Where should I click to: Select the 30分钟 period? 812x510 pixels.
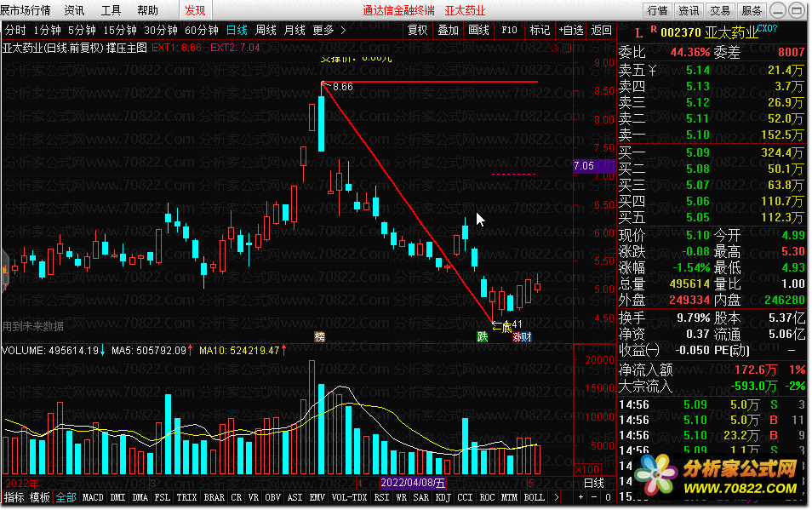tap(161, 31)
